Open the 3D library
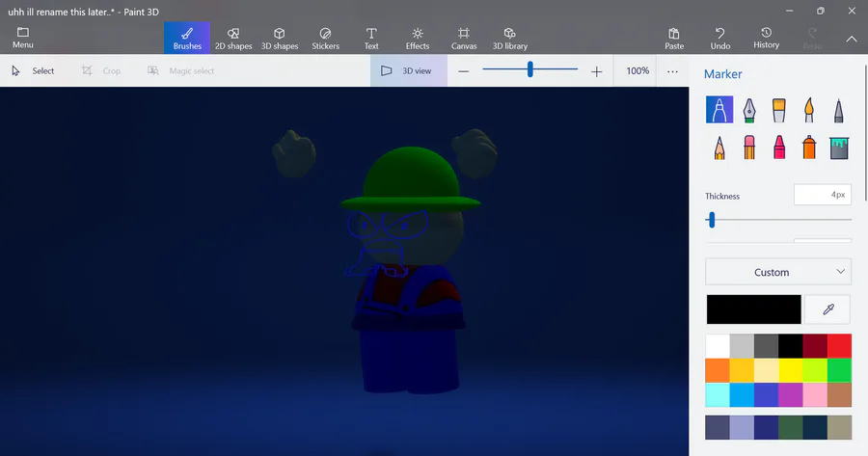The image size is (868, 456). 510,38
